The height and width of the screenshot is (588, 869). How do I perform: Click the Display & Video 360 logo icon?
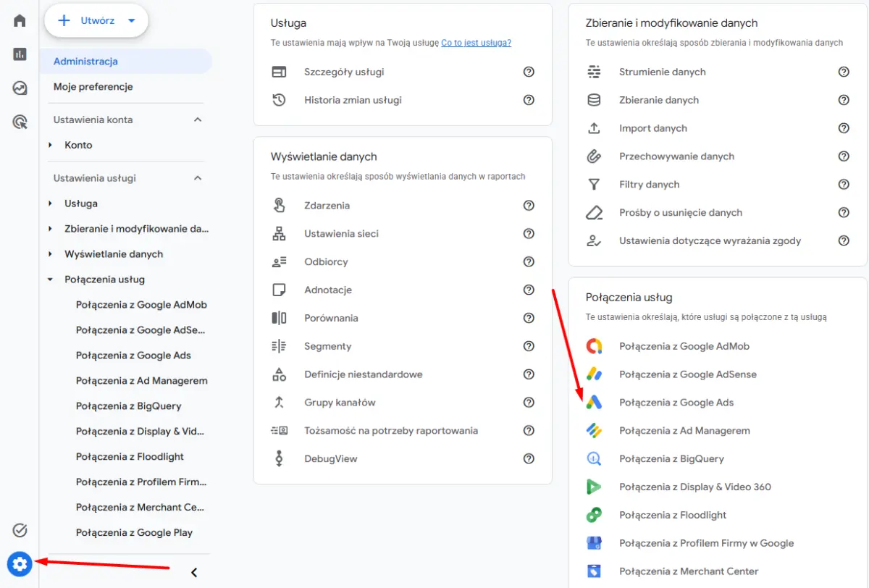(594, 487)
